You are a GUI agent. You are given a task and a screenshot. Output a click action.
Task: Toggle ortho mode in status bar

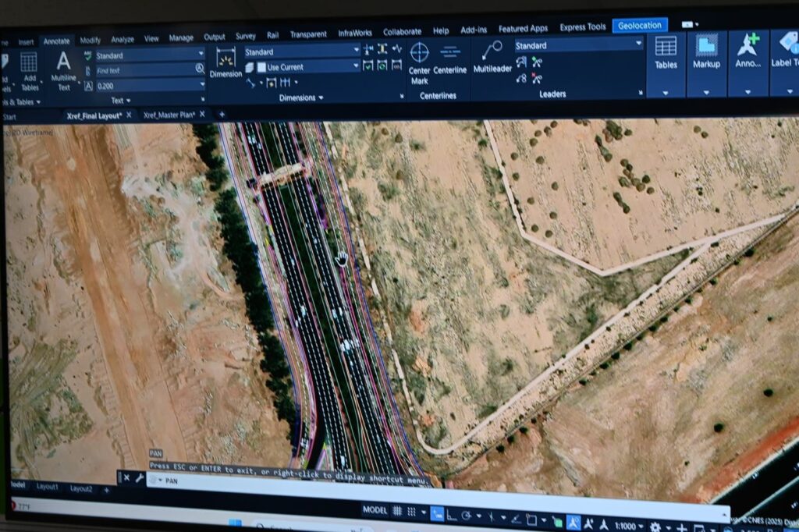(453, 514)
